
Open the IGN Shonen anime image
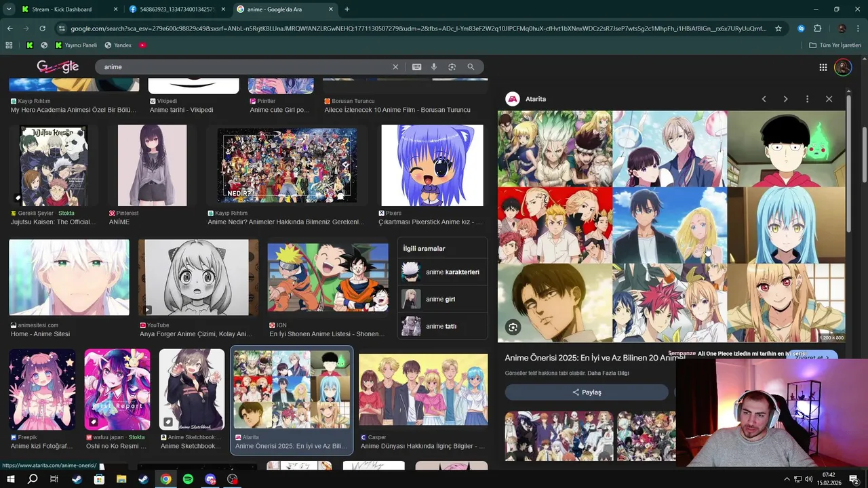(328, 277)
